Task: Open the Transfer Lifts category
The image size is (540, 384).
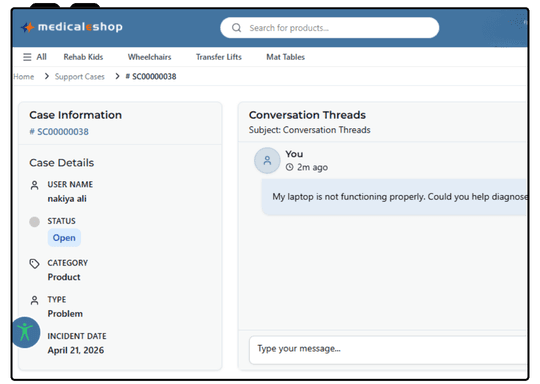Action: 219,57
